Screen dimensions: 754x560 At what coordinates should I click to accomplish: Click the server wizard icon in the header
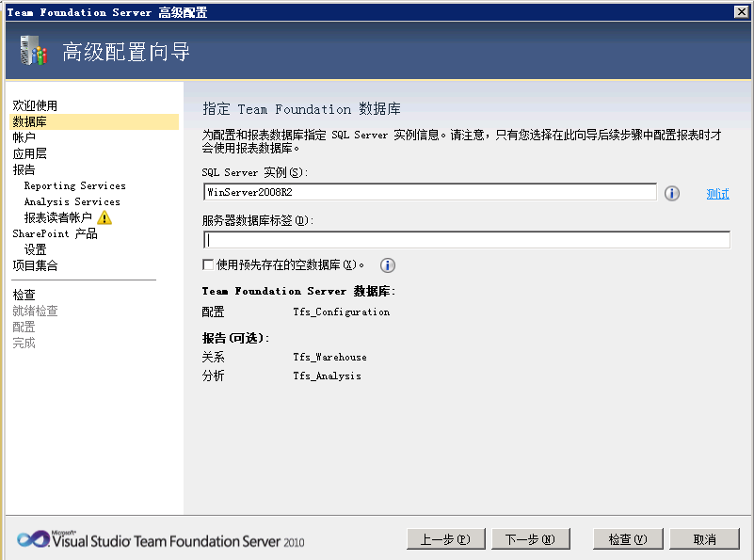33,51
